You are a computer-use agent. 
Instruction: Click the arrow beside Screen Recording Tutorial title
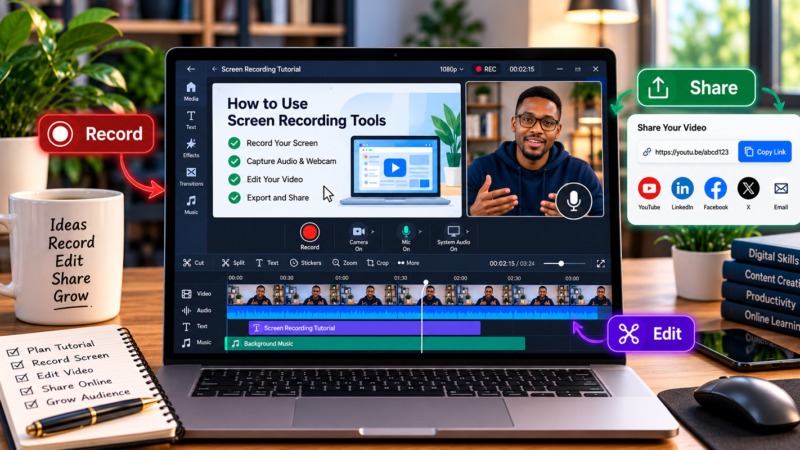click(214, 69)
